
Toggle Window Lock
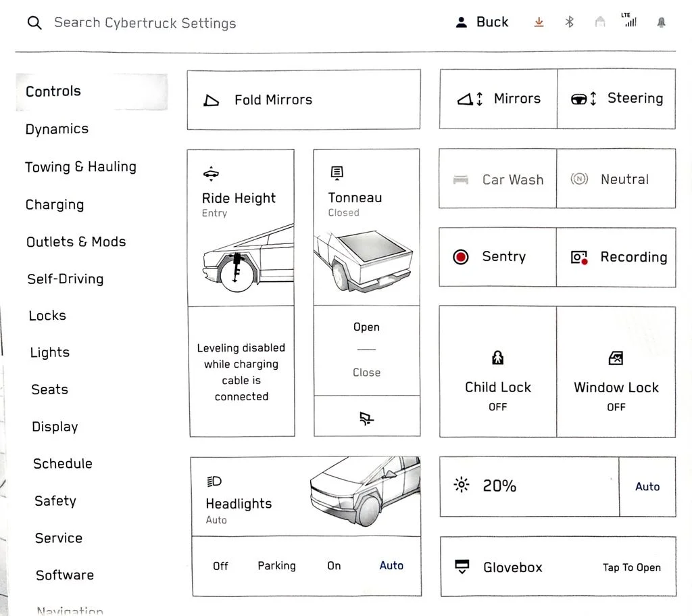coord(616,373)
